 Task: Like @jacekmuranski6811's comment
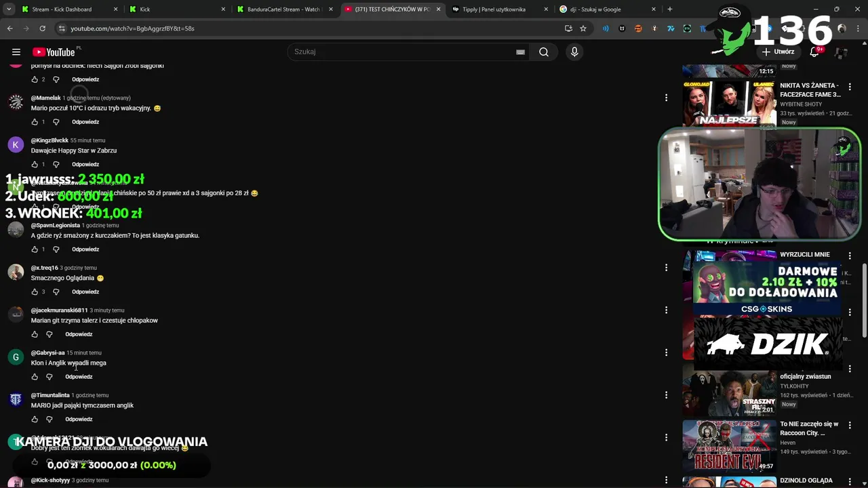pos(35,334)
